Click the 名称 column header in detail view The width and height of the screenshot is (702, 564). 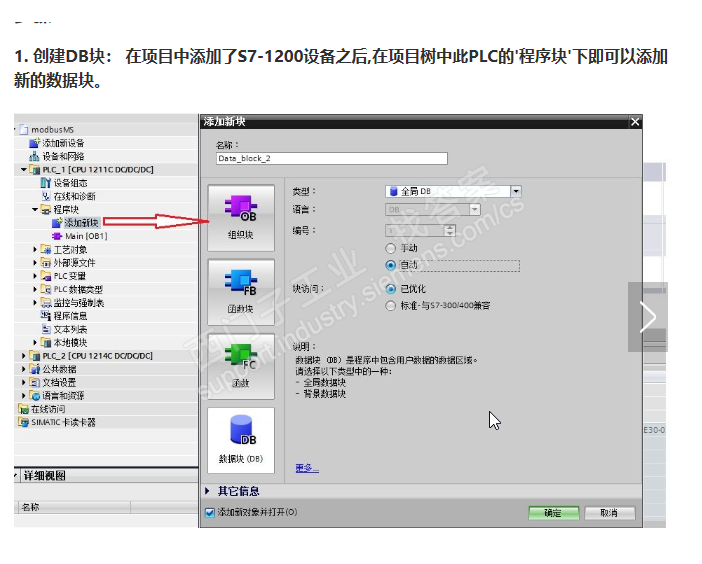[74, 507]
